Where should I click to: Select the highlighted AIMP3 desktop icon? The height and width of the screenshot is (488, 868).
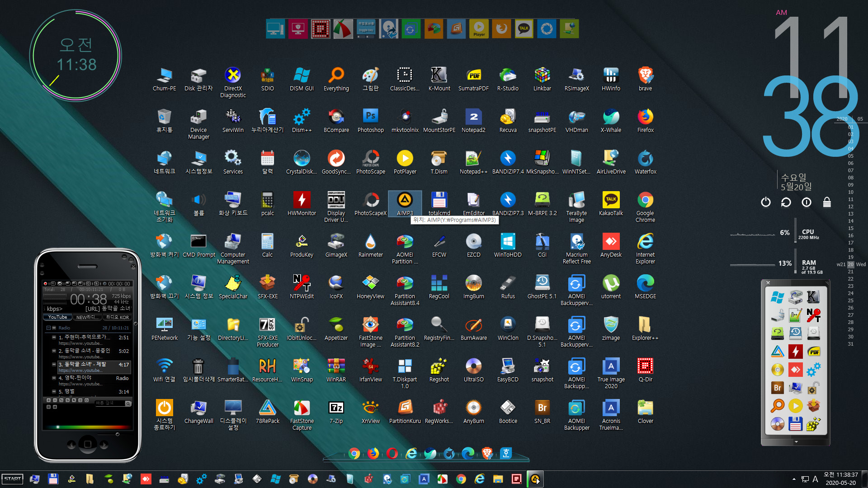405,204
